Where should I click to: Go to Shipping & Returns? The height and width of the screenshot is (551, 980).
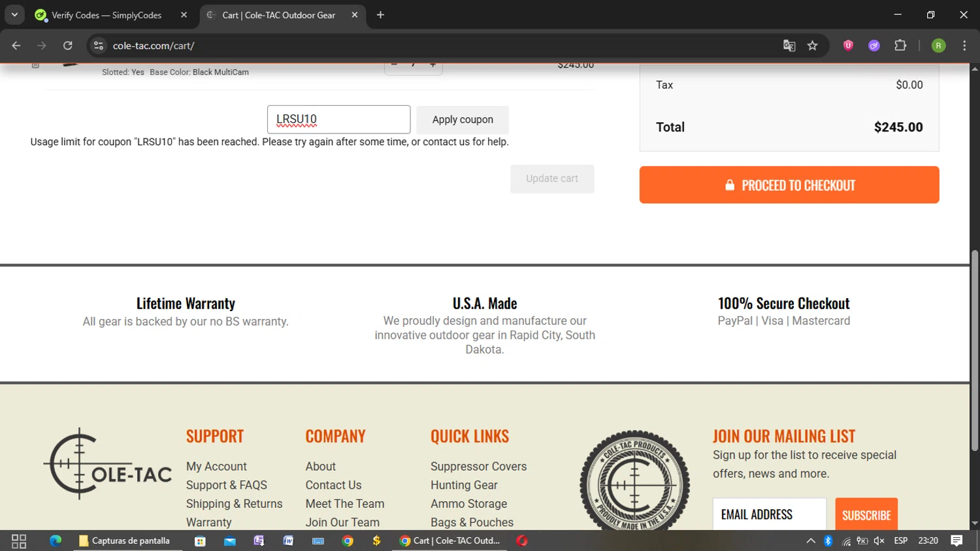click(x=235, y=504)
